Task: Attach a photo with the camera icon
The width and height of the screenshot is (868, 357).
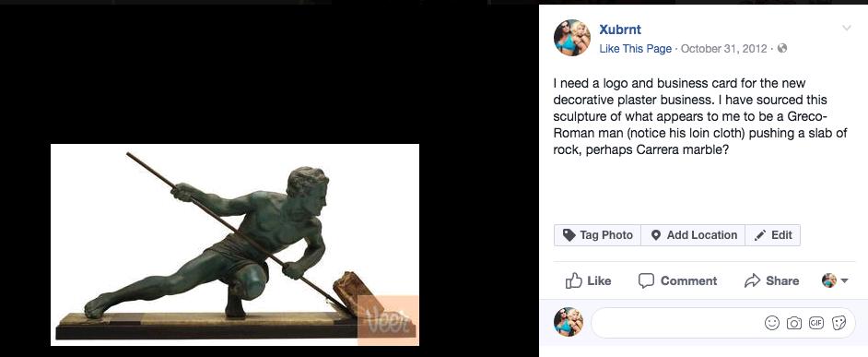Action: coord(794,323)
